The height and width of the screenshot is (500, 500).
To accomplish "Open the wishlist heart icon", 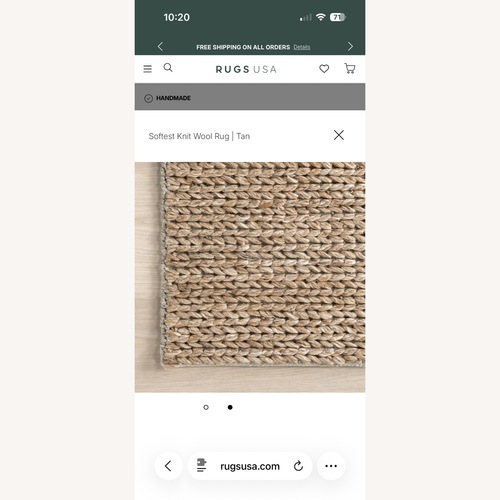I will click(x=324, y=69).
